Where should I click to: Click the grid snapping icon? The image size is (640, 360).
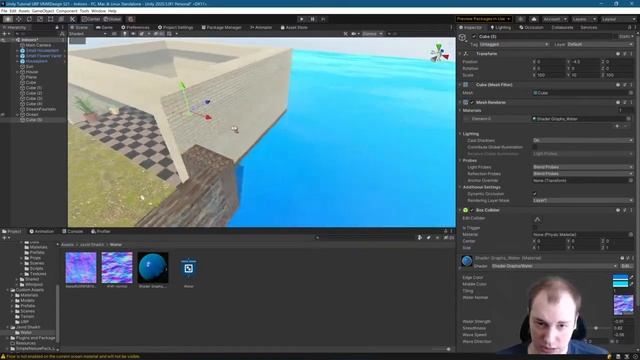coord(131,19)
